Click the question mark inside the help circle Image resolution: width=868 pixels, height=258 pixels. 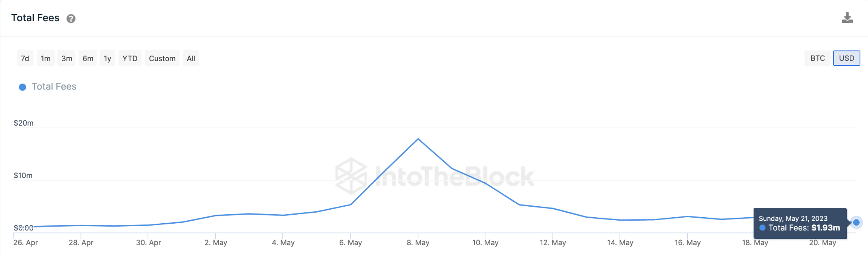point(71,18)
